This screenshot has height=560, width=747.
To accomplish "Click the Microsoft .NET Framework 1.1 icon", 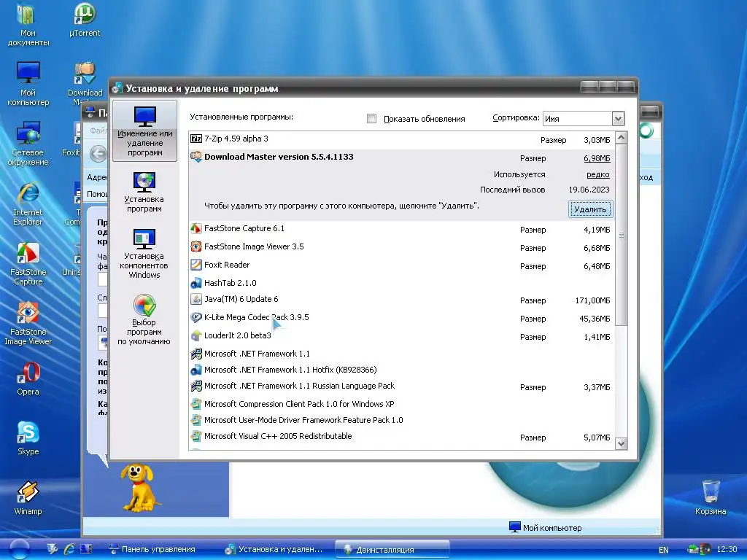I will pyautogui.click(x=196, y=354).
